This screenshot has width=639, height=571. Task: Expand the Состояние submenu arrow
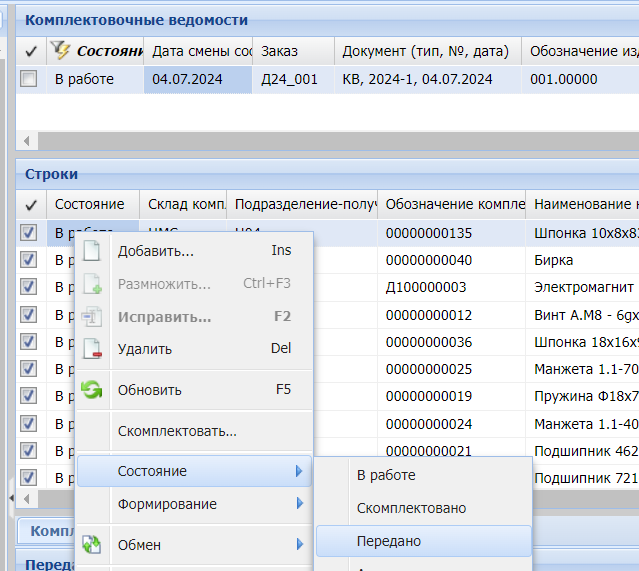coord(299,471)
